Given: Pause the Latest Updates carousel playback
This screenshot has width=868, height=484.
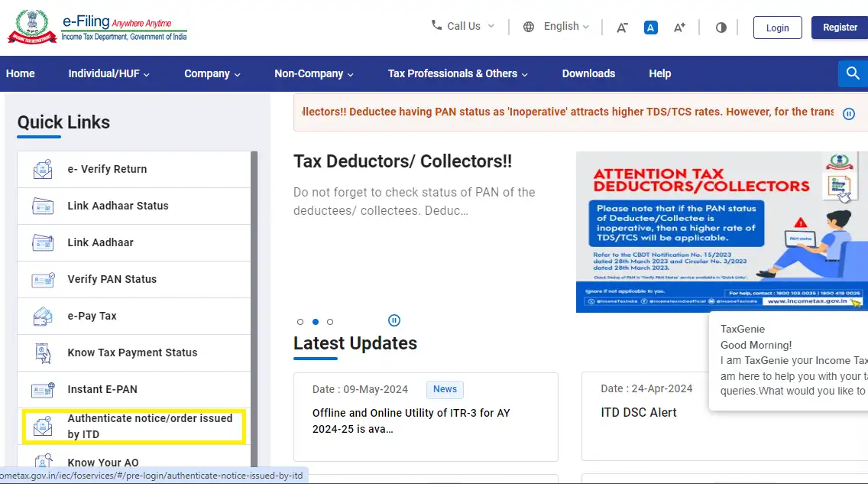Looking at the screenshot, I should click(x=394, y=320).
